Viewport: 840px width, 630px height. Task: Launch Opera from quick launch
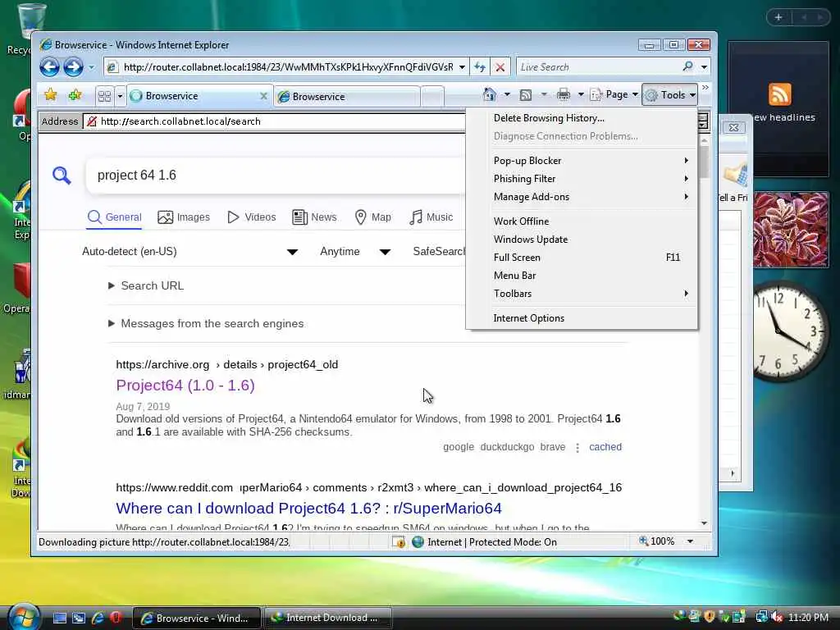pos(116,617)
